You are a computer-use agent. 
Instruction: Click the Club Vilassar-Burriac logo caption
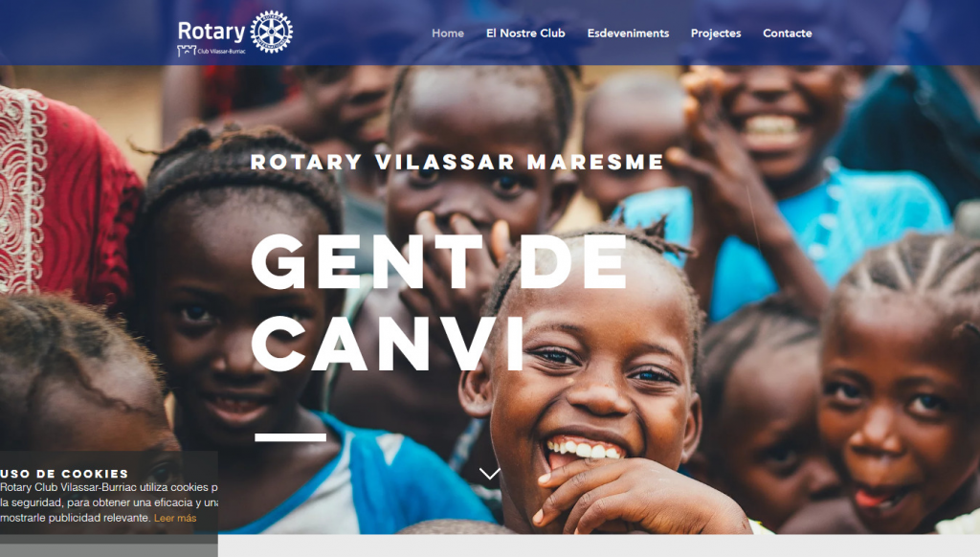pyautogui.click(x=222, y=52)
